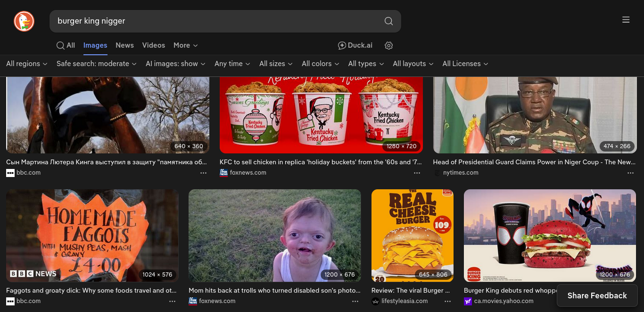Switch to the Videos tab
The height and width of the screenshot is (312, 644).
[x=154, y=45]
